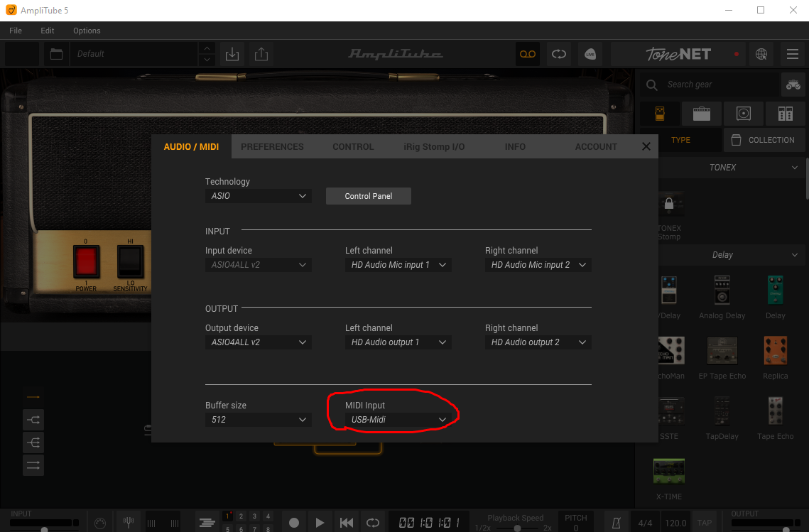Open the MIDI Input dropdown
This screenshot has height=532, width=809.
pyautogui.click(x=398, y=420)
